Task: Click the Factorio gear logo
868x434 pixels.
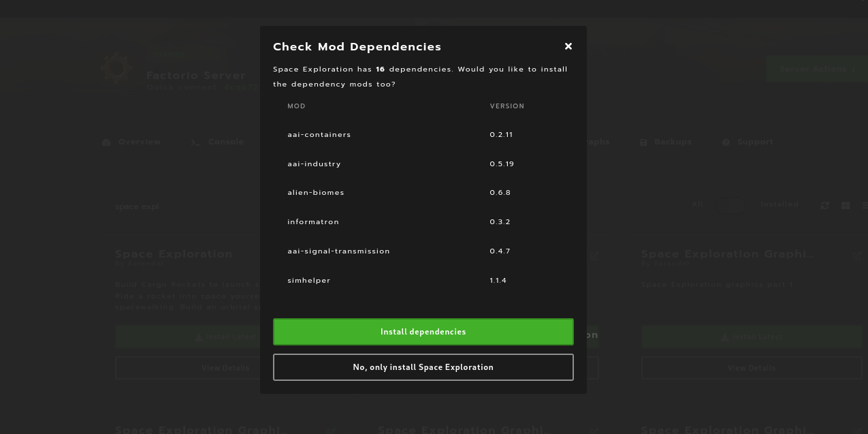Action: [x=115, y=68]
